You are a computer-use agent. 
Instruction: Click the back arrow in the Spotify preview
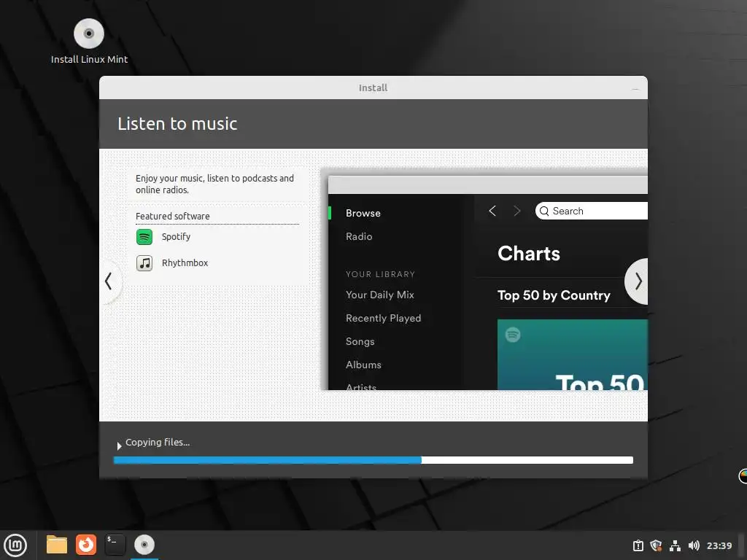tap(492, 211)
